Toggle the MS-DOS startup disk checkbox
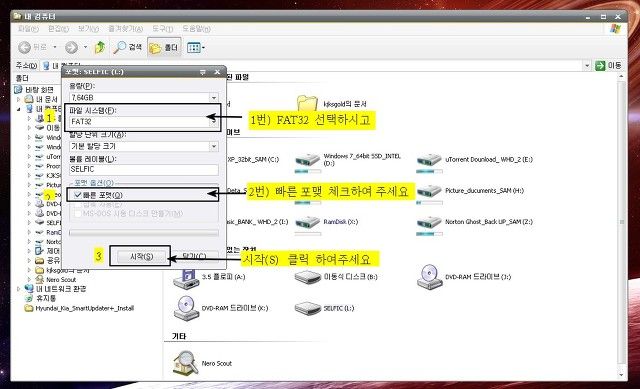This screenshot has width=640, height=389. 78,213
